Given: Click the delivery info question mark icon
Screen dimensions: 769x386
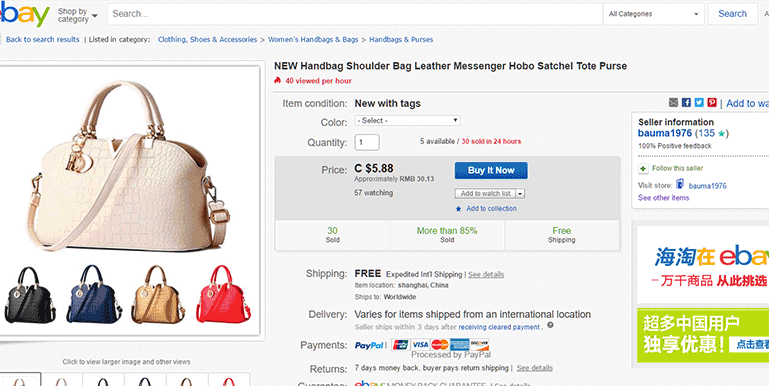Looking at the screenshot, I should [550, 325].
